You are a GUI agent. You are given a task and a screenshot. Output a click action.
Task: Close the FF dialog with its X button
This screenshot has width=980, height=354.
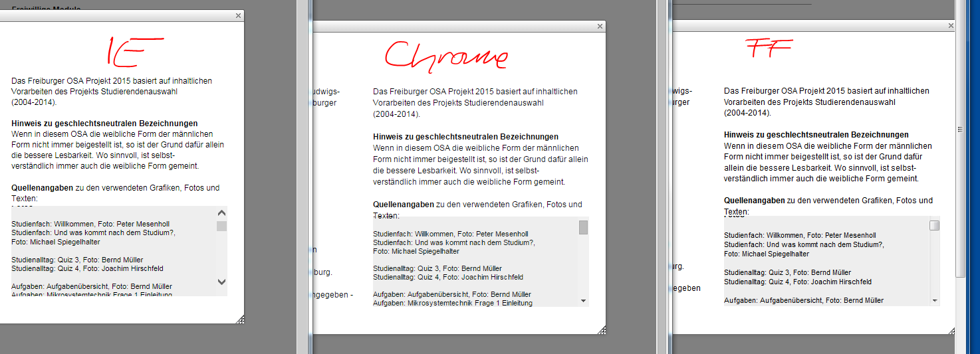[x=951, y=25]
